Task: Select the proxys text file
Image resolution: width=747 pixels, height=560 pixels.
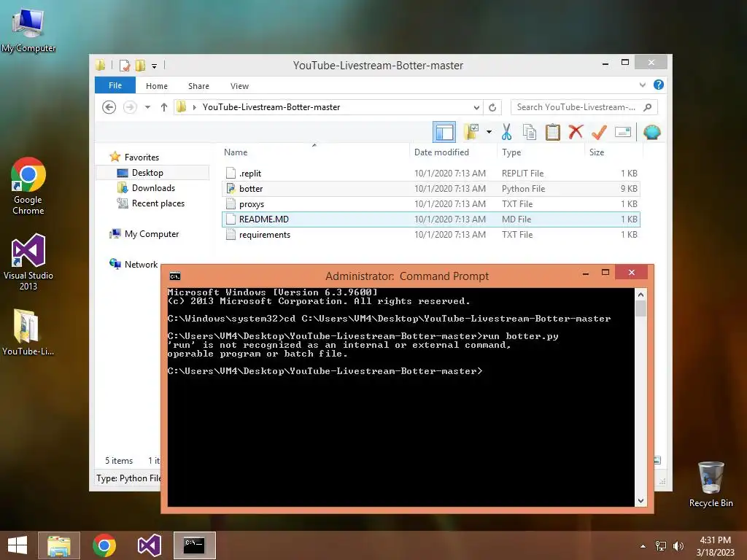Action: point(430,204)
